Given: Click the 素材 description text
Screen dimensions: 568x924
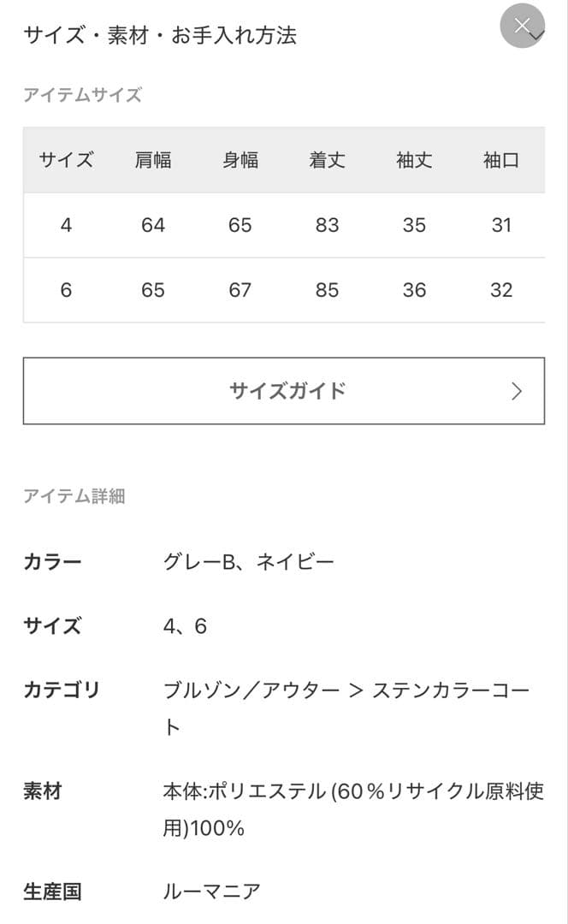Looking at the screenshot, I should click(x=351, y=791).
